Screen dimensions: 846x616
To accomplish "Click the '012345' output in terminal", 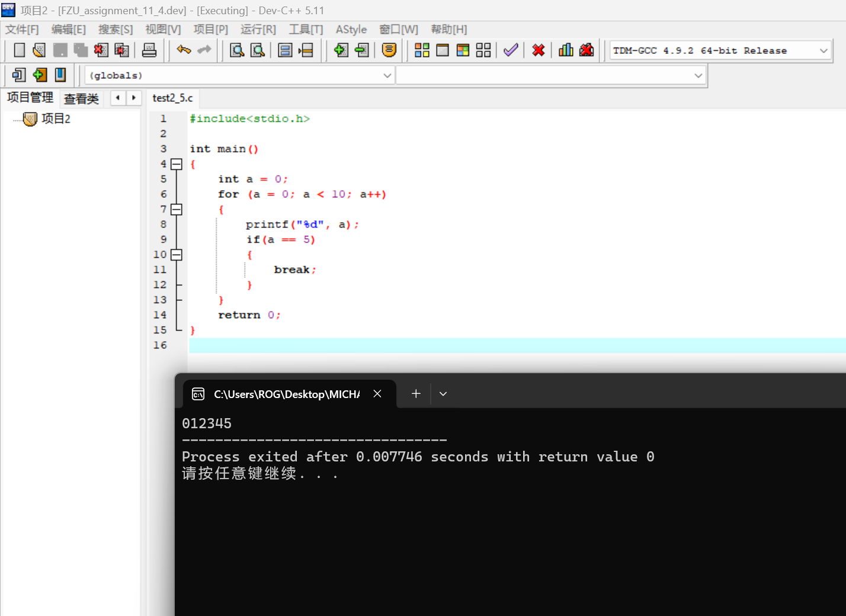I will click(207, 423).
